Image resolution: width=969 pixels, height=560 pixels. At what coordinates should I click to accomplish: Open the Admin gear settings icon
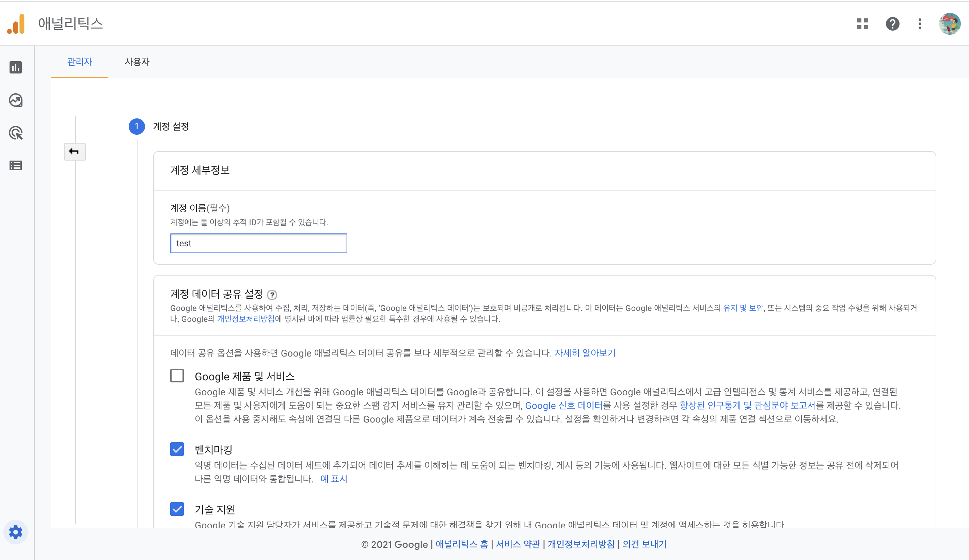click(x=16, y=532)
